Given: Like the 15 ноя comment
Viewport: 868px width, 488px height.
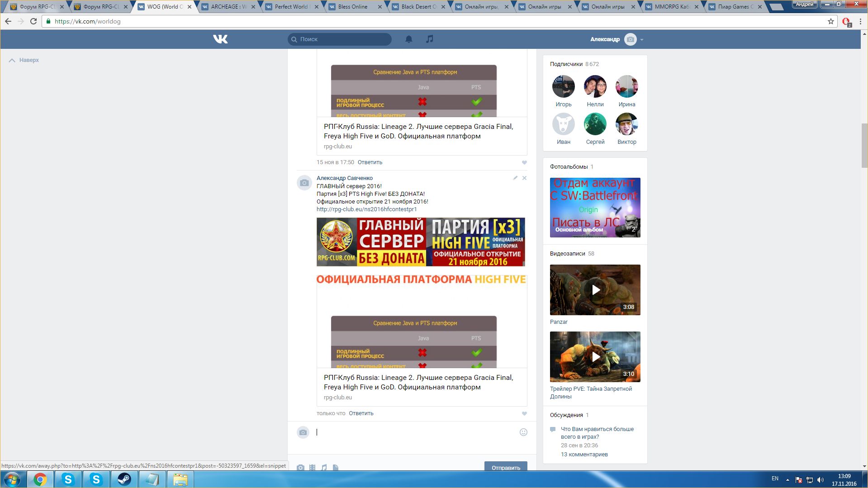Looking at the screenshot, I should pyautogui.click(x=524, y=163).
